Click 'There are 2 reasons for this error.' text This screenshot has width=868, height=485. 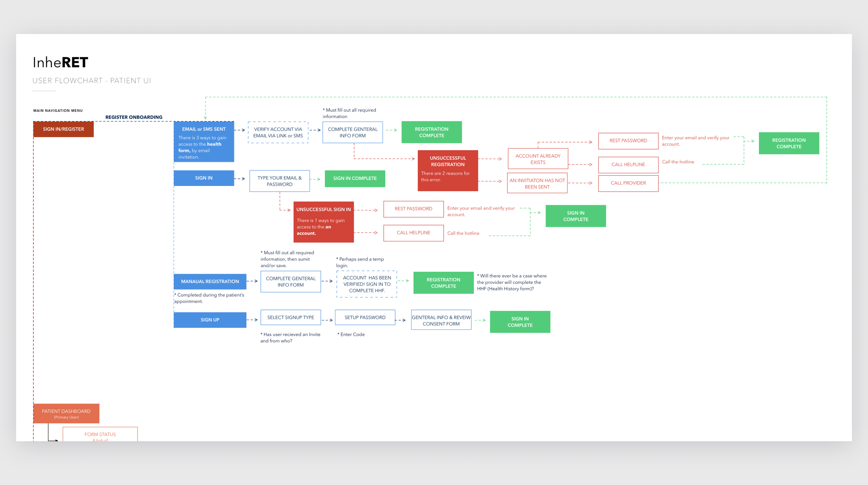click(x=445, y=176)
